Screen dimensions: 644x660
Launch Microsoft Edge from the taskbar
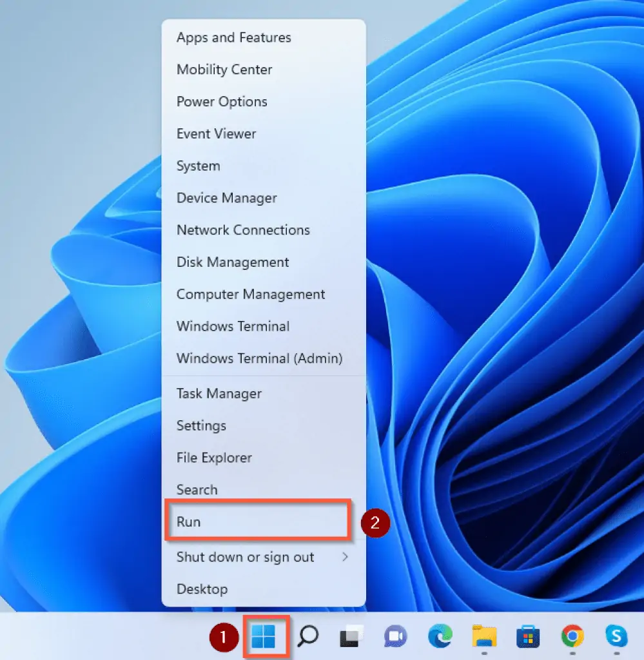(440, 636)
